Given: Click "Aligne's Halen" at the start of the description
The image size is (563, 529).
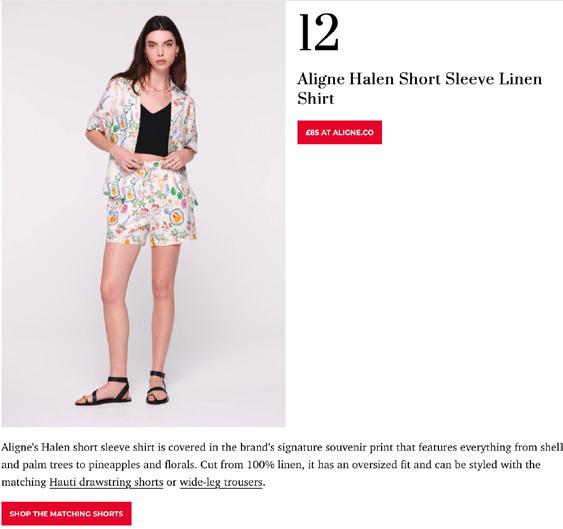Looking at the screenshot, I should pyautogui.click(x=36, y=447).
